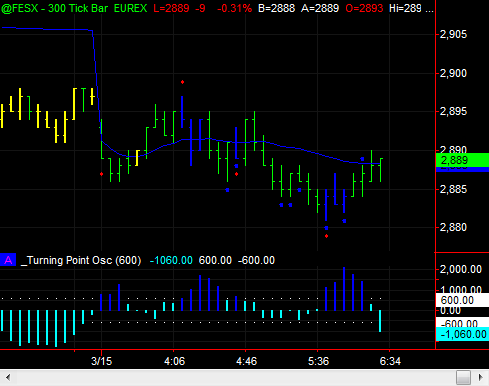Click the last cyan oscillator bar at -1060
This screenshot has height=386, width=489.
pos(380,321)
